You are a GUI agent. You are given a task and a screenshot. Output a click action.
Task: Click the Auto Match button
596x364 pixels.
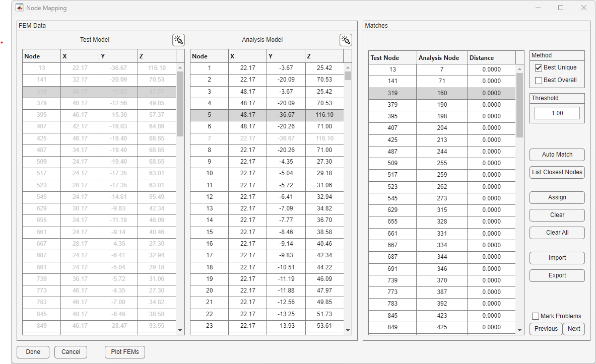coord(557,155)
